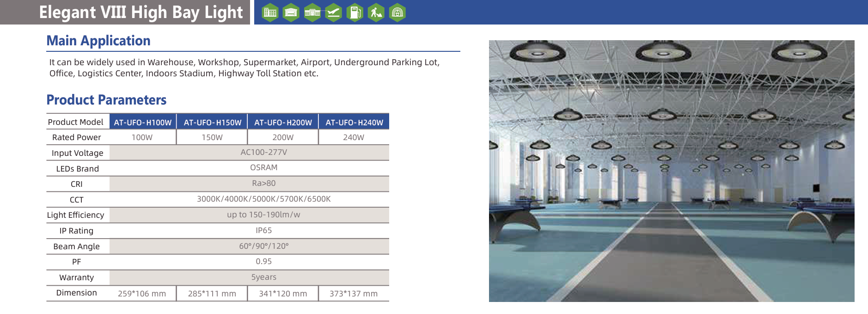Viewport: 868px width, 314px height.
Task: Select the AT-UFO-H240W column header
Action: pyautogui.click(x=354, y=122)
